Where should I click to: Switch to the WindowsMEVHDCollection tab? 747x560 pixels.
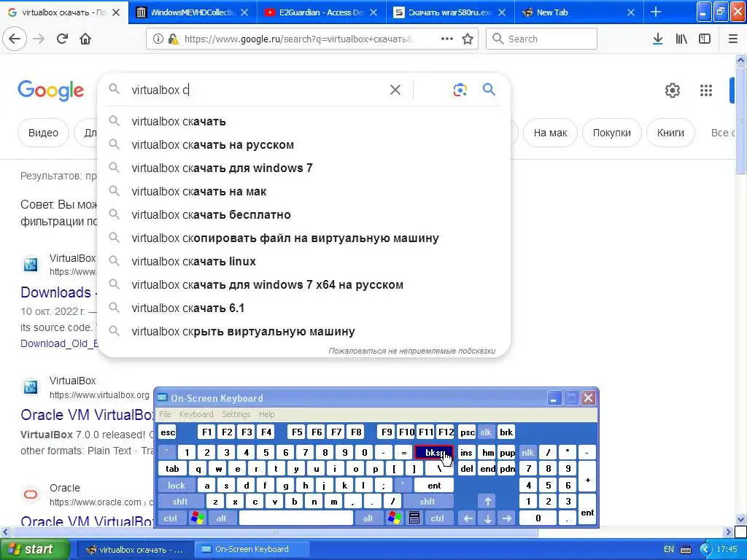point(193,12)
